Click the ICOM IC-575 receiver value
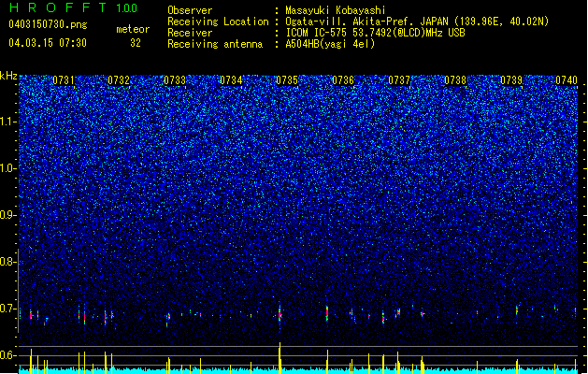 (x=376, y=33)
